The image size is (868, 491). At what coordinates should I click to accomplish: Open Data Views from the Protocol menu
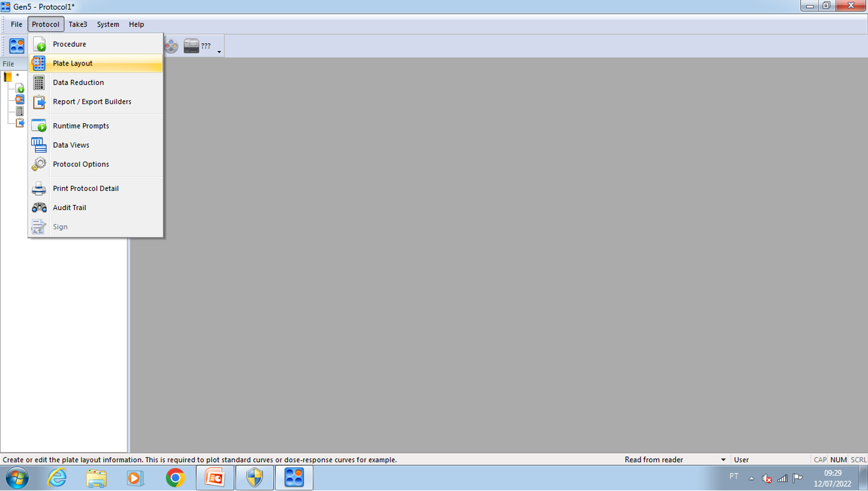(96, 145)
